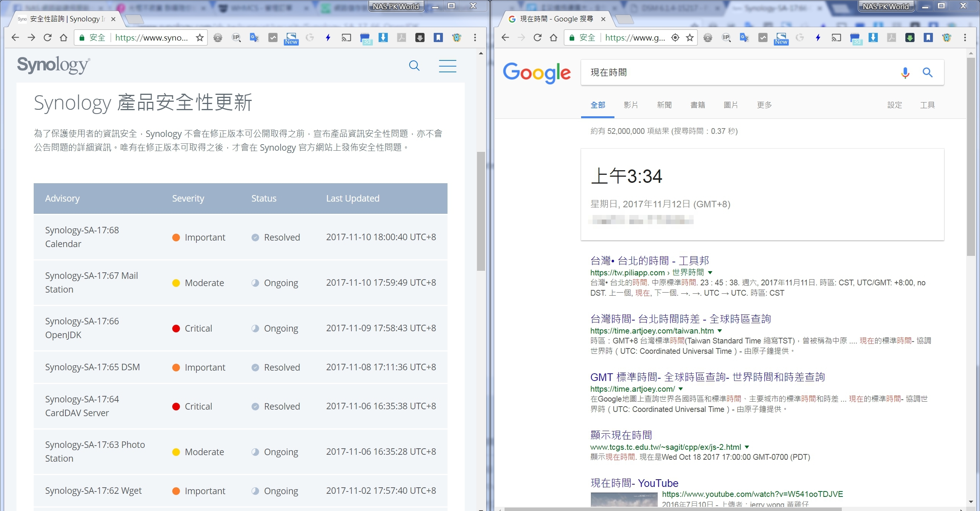The height and width of the screenshot is (511, 980).
Task: Reload the Synology security advisory page
Action: click(47, 37)
